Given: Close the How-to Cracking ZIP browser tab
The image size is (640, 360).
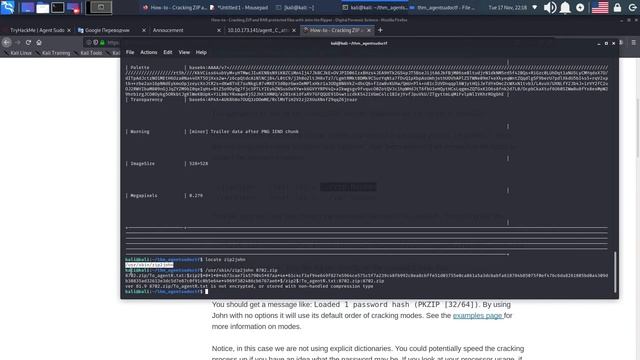Looking at the screenshot, I should pos(369,30).
